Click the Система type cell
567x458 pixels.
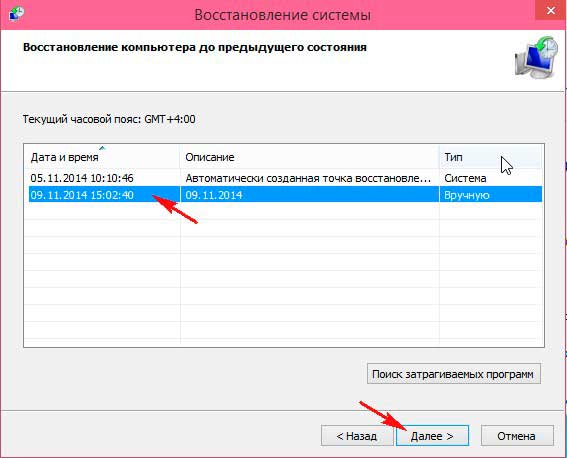click(465, 178)
